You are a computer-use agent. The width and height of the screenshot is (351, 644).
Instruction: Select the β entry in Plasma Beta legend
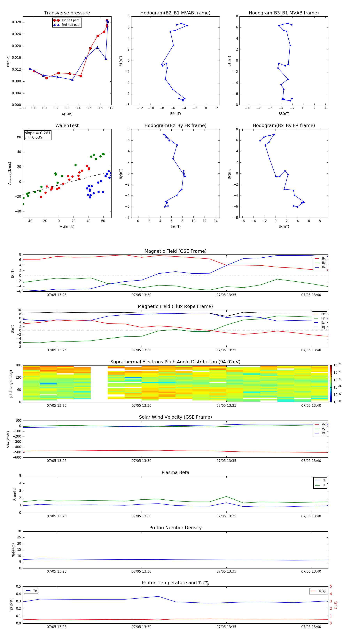pos(320,486)
